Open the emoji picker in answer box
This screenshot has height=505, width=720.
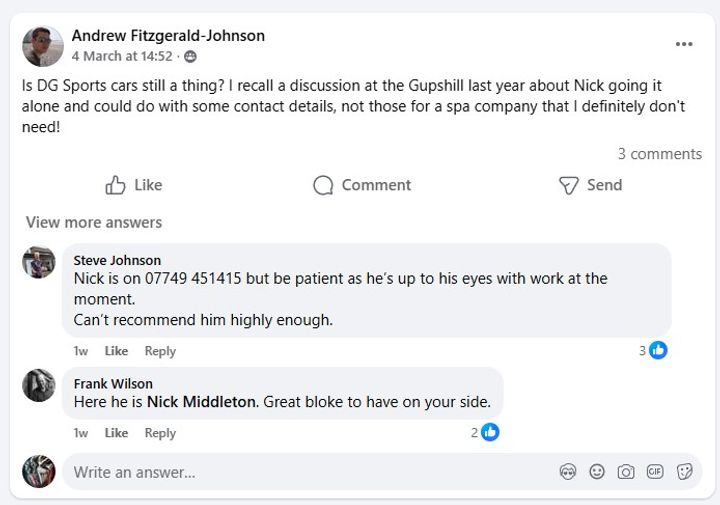[x=597, y=472]
